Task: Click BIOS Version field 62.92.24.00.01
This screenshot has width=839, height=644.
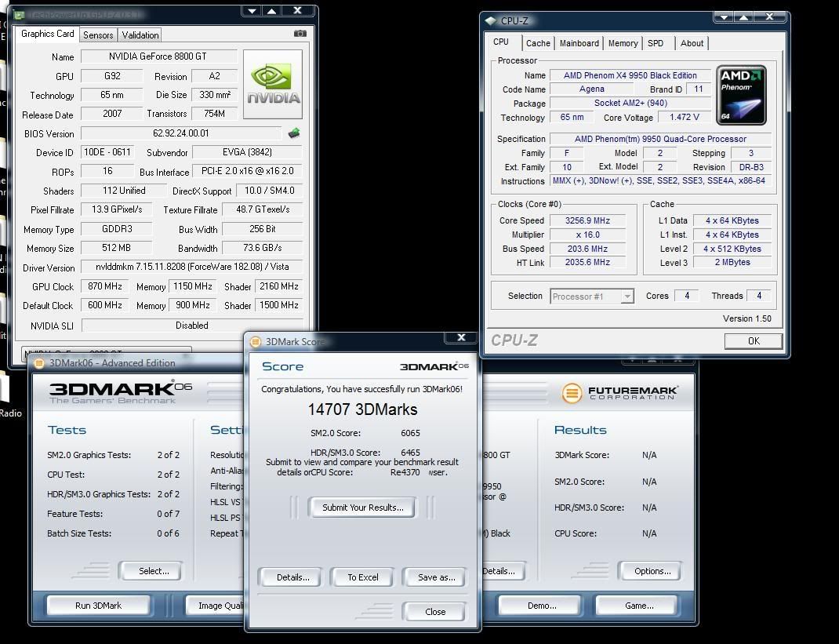Action: coord(181,133)
